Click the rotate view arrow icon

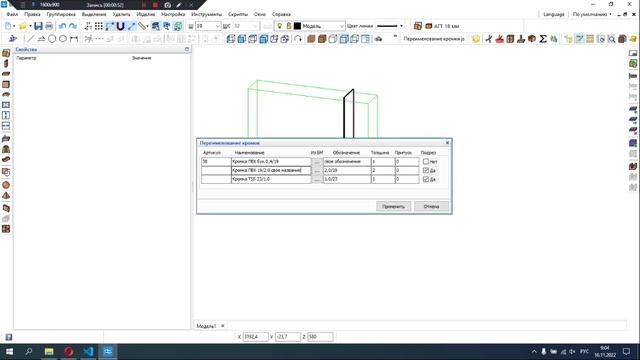pyautogui.click(x=298, y=39)
